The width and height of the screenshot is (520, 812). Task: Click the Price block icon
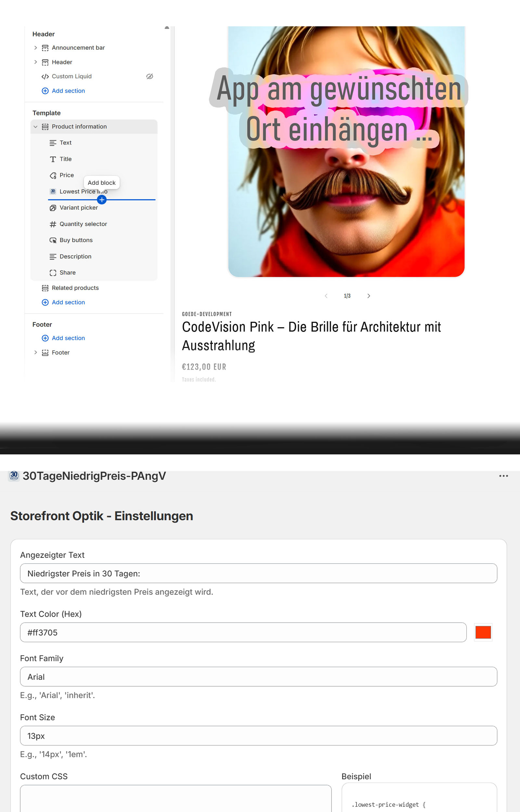(x=53, y=175)
